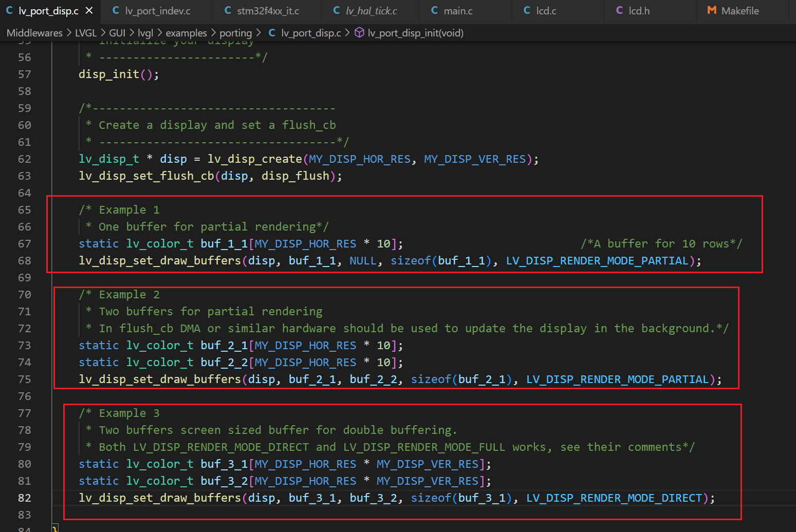Image resolution: width=796 pixels, height=532 pixels.
Task: Open the LVGL breadcrumb segment
Action: tap(85, 33)
